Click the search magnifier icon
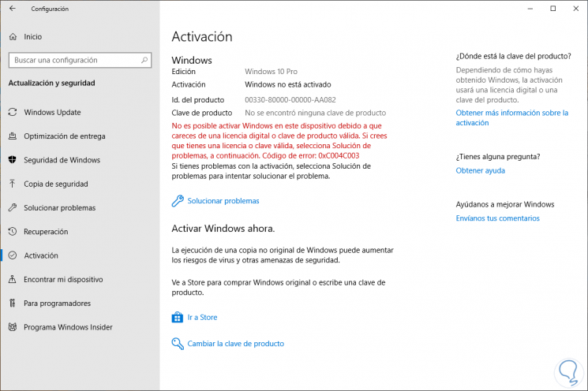 click(x=144, y=60)
